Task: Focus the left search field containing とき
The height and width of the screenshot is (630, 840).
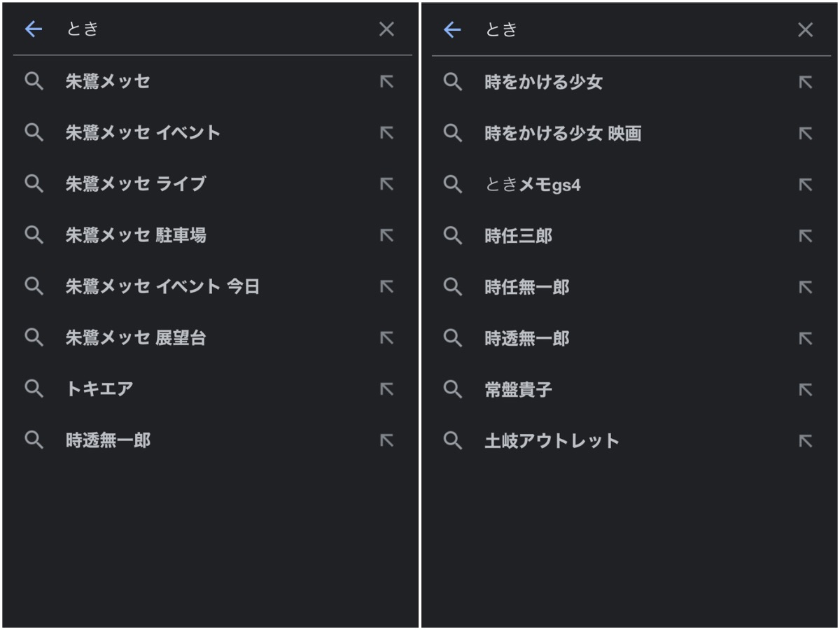Action: pos(210,29)
